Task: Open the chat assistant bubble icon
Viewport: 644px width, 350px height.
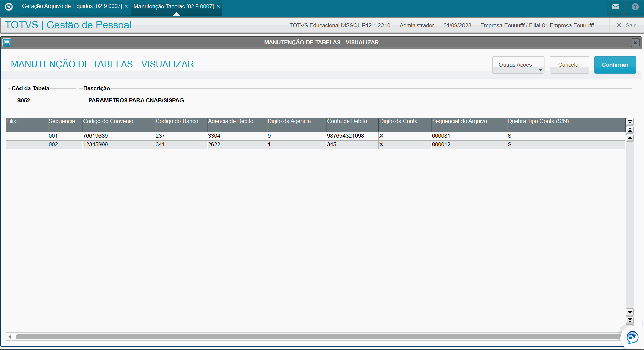Action: click(x=632, y=337)
